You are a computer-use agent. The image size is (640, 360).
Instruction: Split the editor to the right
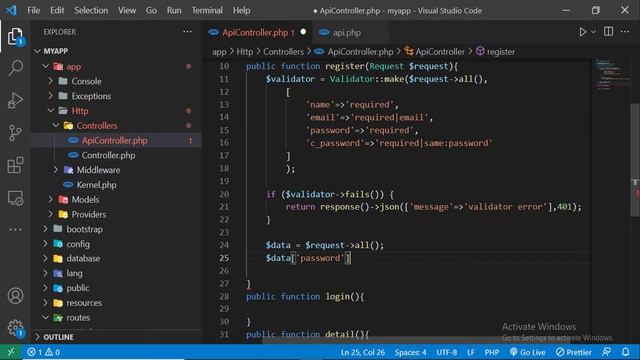coord(608,32)
